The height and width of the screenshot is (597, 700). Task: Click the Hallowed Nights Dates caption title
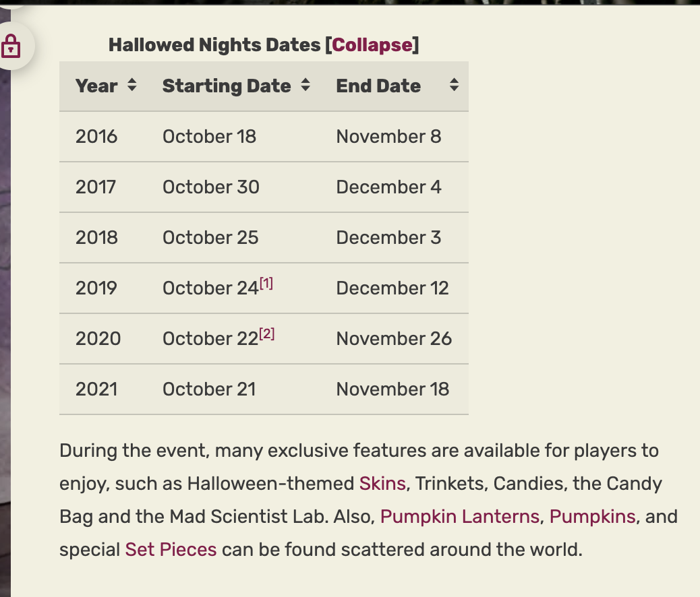tap(214, 45)
